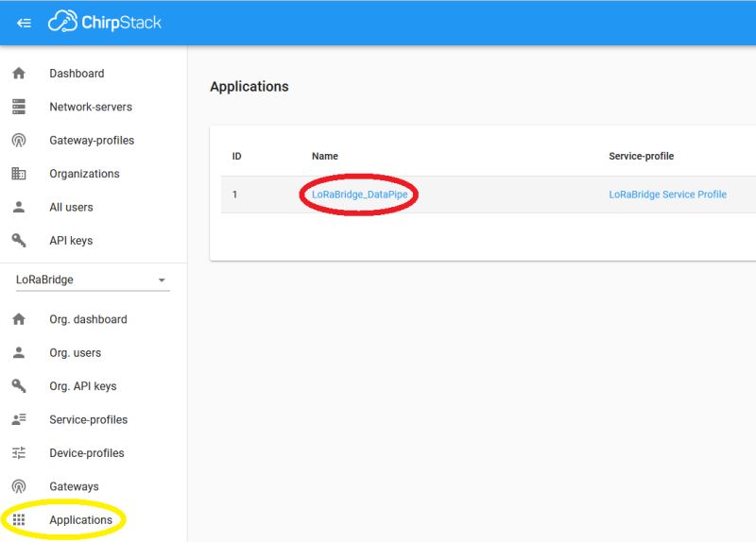
Task: Click the Service-profiles contact-list icon
Action: pyautogui.click(x=19, y=419)
